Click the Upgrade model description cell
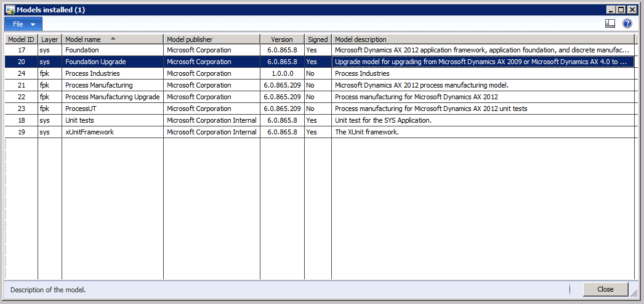Viewport: 644px width, 304px height. click(483, 62)
